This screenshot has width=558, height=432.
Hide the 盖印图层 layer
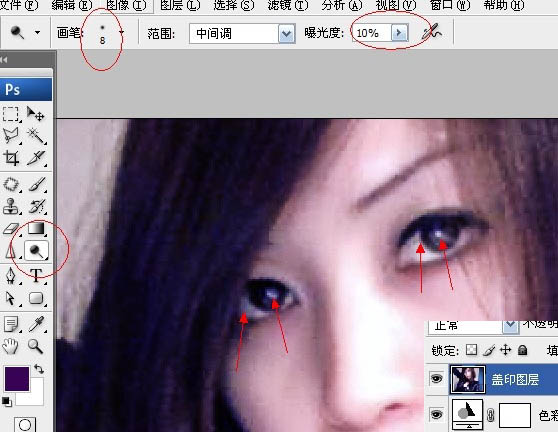(x=437, y=379)
